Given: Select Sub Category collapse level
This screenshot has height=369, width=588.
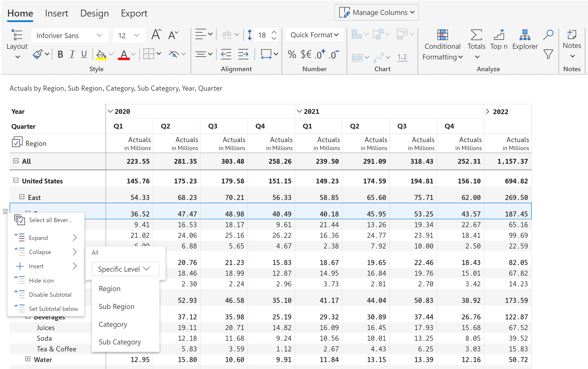Looking at the screenshot, I should [x=120, y=341].
